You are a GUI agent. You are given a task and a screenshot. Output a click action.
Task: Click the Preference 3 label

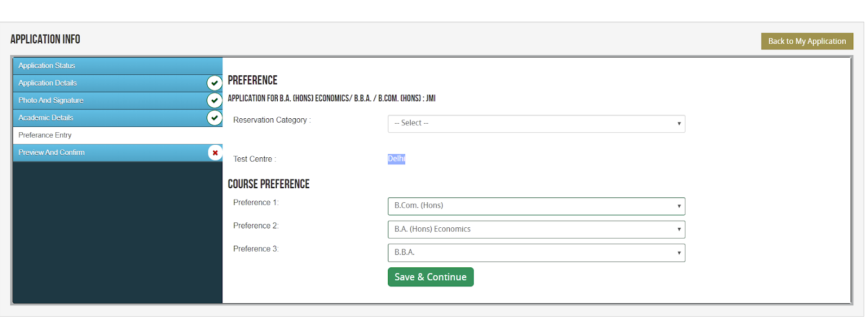click(x=256, y=249)
